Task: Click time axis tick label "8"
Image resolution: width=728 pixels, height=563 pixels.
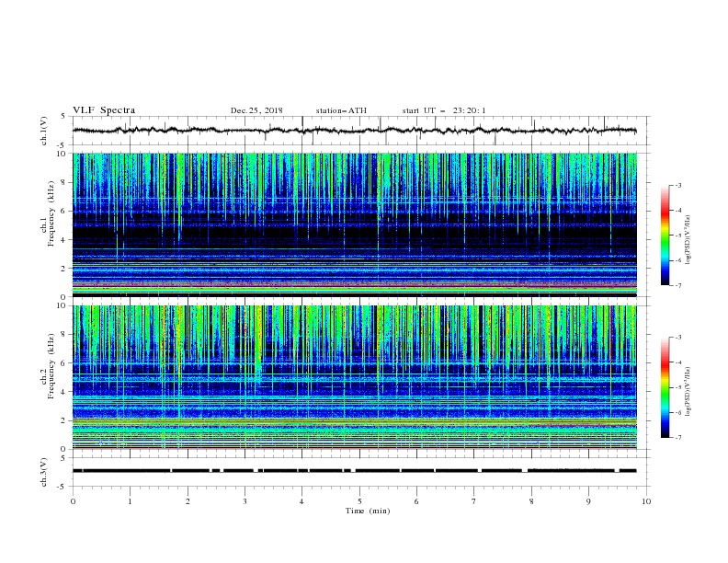Action: pyautogui.click(x=531, y=501)
